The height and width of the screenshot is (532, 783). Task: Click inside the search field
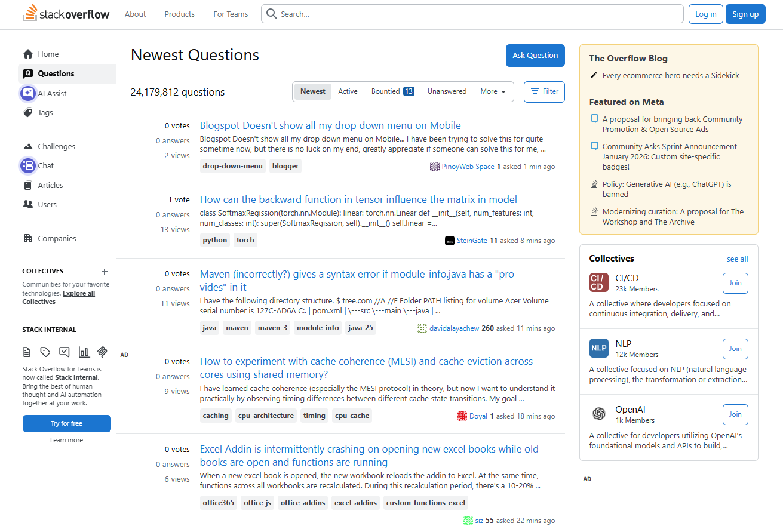(x=472, y=14)
